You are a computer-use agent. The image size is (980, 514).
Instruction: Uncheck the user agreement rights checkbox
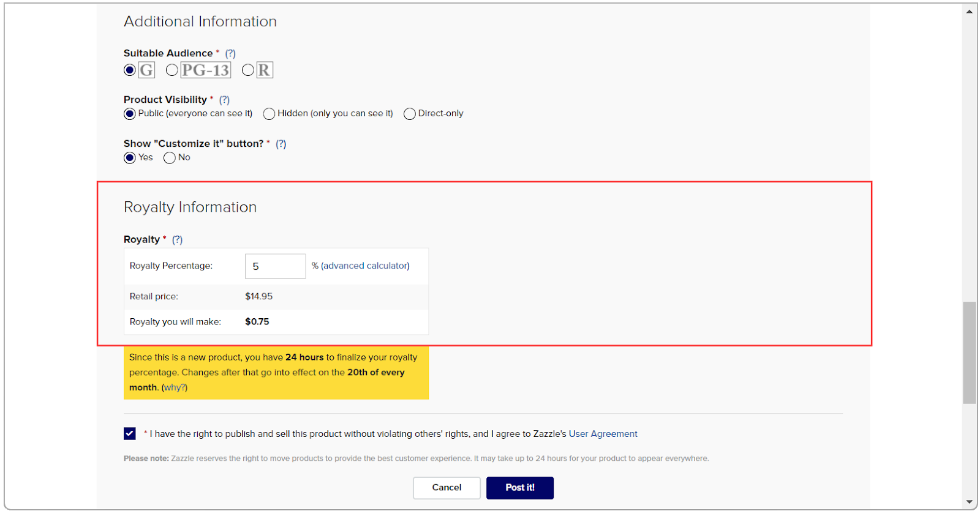pyautogui.click(x=130, y=434)
